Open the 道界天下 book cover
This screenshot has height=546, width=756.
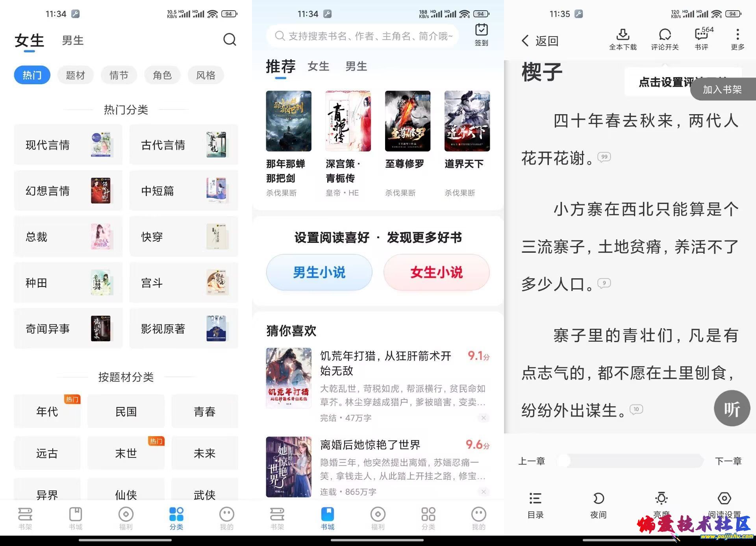467,121
